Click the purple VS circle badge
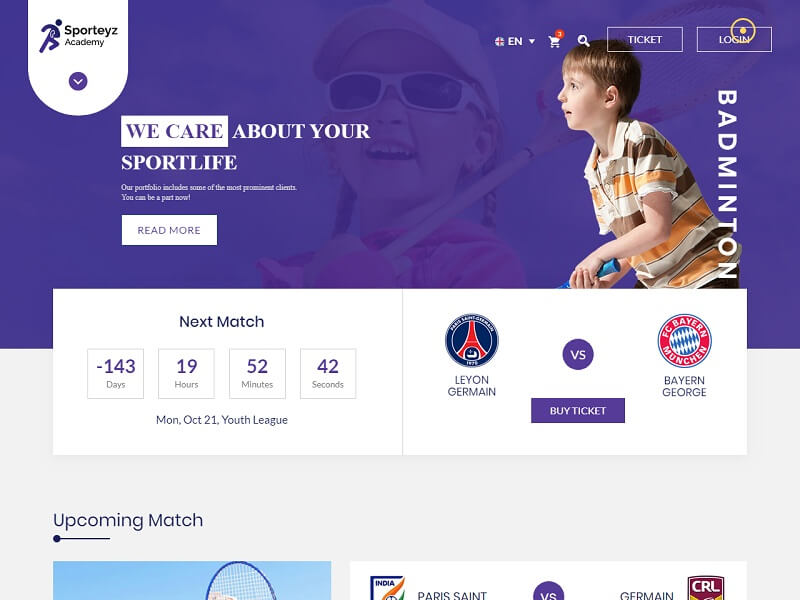This screenshot has height=600, width=800. coord(578,354)
